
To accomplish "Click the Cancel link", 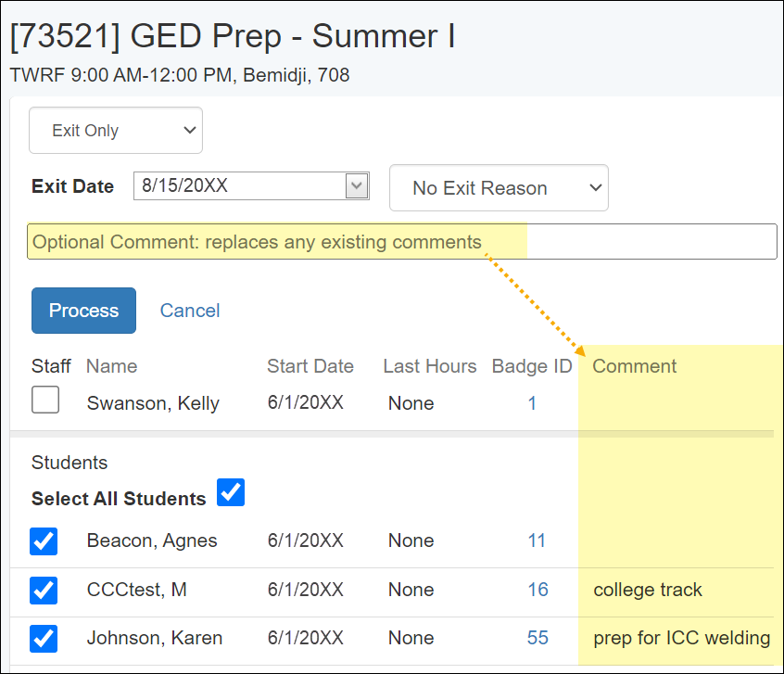I will tap(190, 311).
